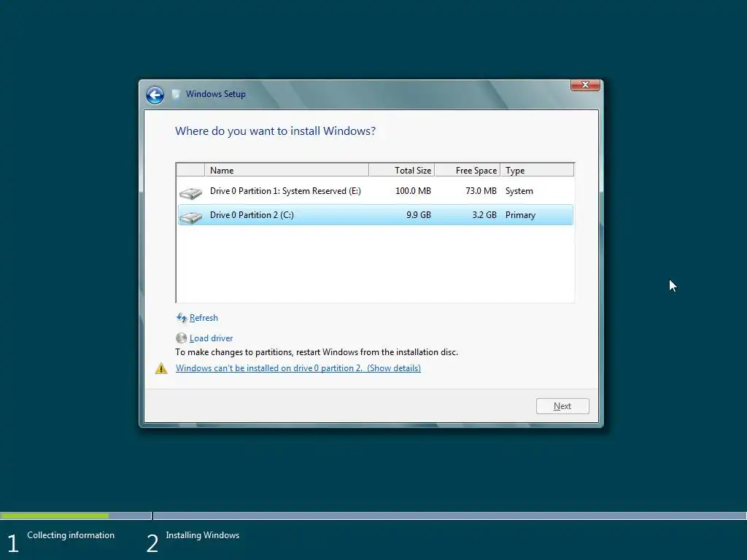The height and width of the screenshot is (560, 747).
Task: Show details for the partition 2 warning
Action: (x=298, y=368)
